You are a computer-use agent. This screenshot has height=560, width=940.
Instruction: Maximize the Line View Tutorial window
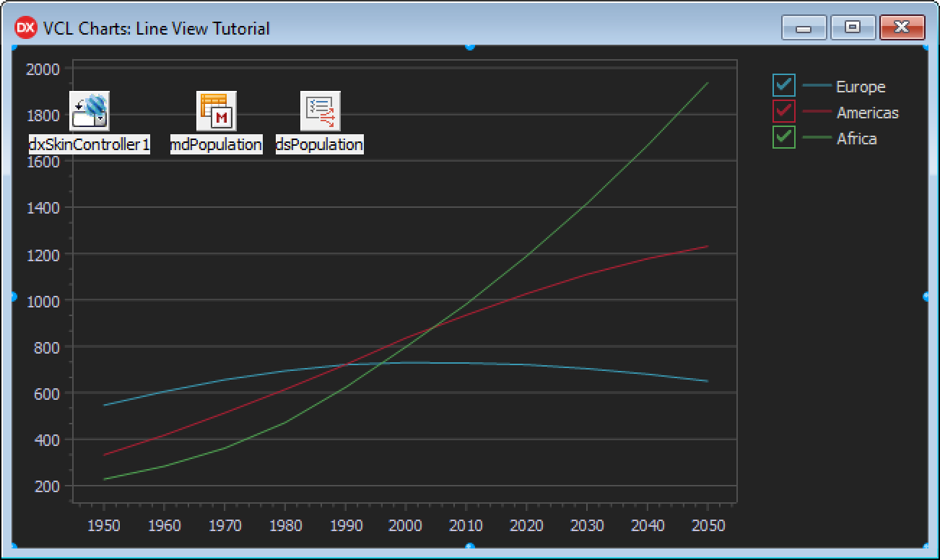[x=853, y=27]
